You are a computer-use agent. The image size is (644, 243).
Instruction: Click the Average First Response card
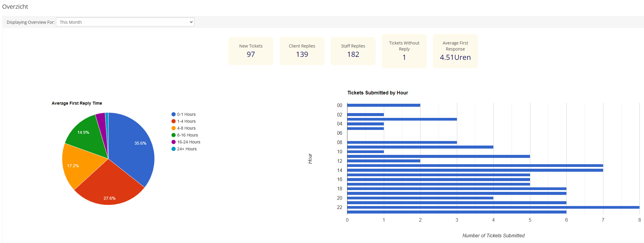455,51
